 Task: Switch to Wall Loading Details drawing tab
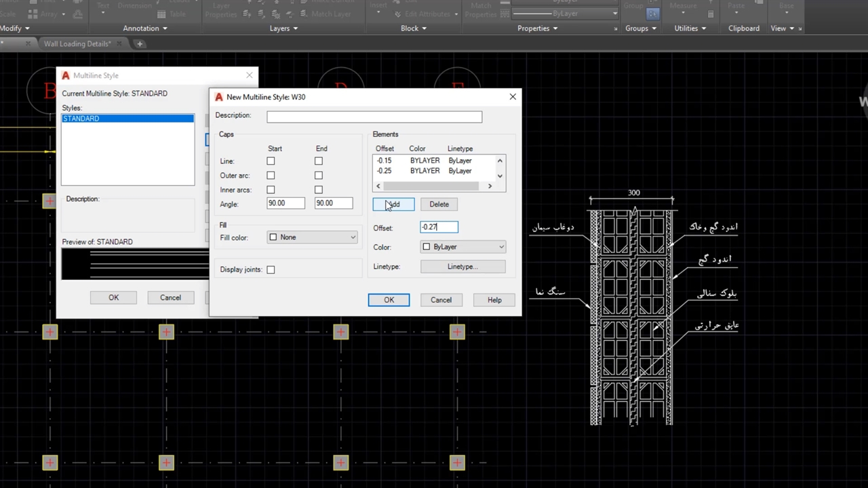click(76, 44)
